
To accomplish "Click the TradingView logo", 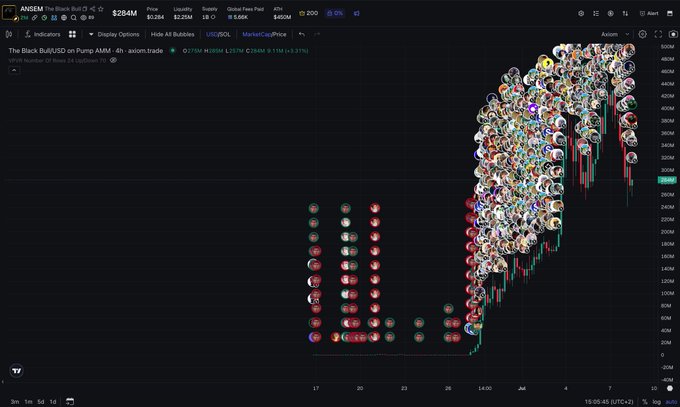I will [16, 371].
